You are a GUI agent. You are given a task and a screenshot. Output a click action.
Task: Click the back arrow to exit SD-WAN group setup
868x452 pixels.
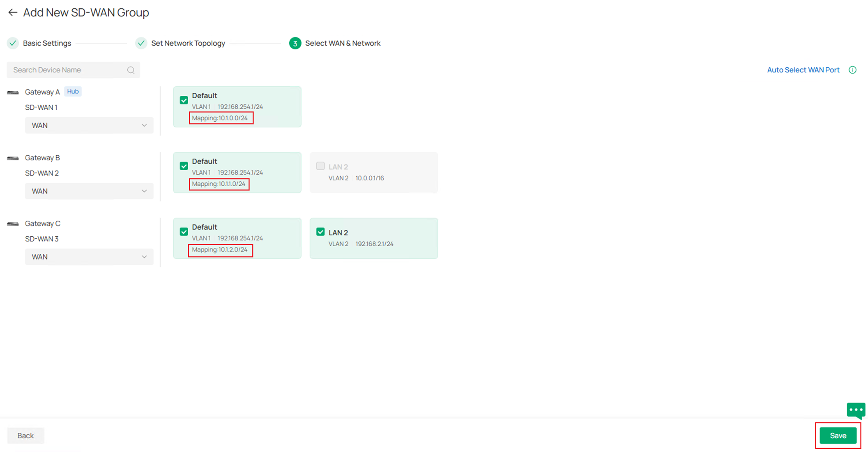(x=12, y=12)
